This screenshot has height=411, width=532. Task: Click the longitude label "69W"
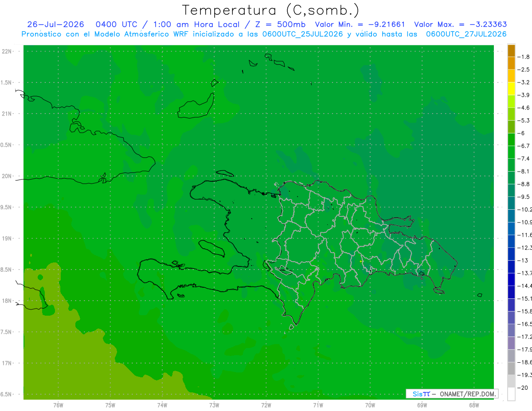[x=422, y=405]
